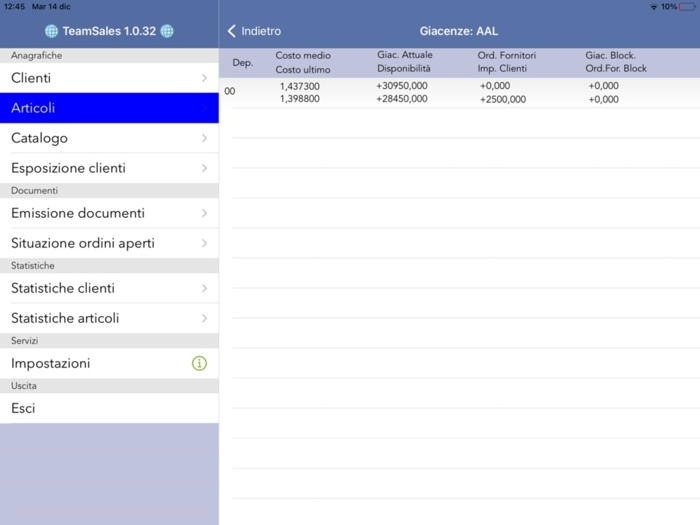The height and width of the screenshot is (525, 700).
Task: Click the cost value 1,437300
Action: click(x=300, y=86)
